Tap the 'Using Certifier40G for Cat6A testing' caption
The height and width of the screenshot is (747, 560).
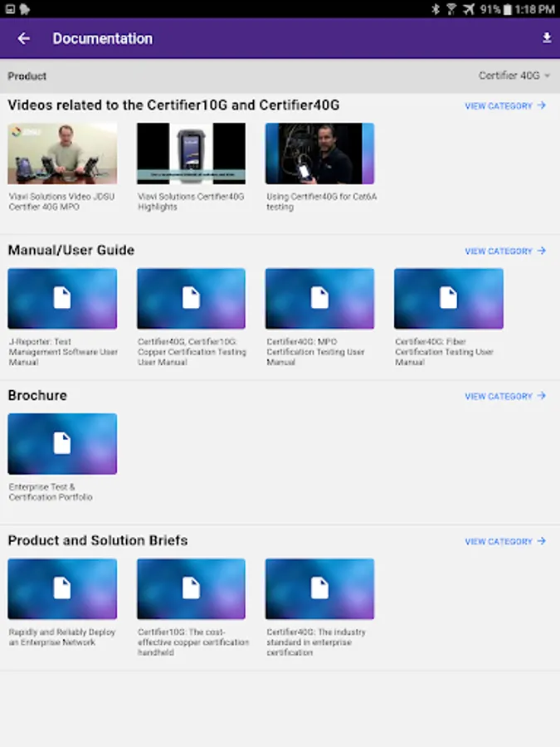(x=321, y=202)
